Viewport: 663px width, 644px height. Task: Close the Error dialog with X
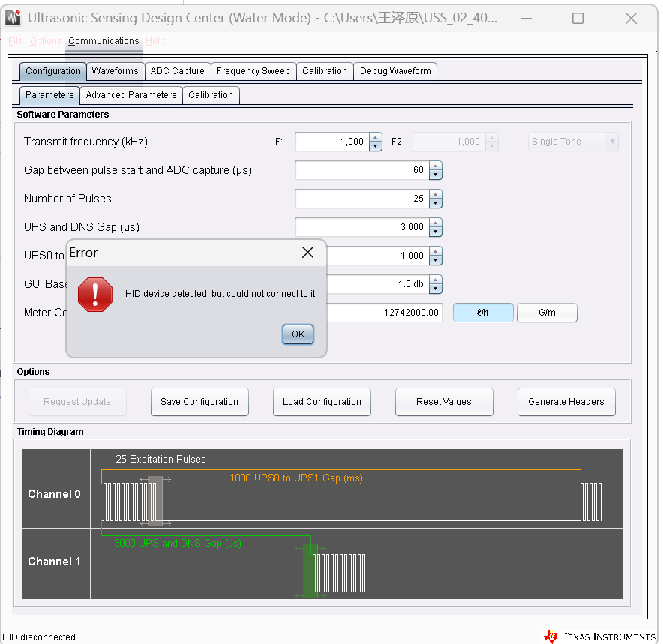coord(307,252)
